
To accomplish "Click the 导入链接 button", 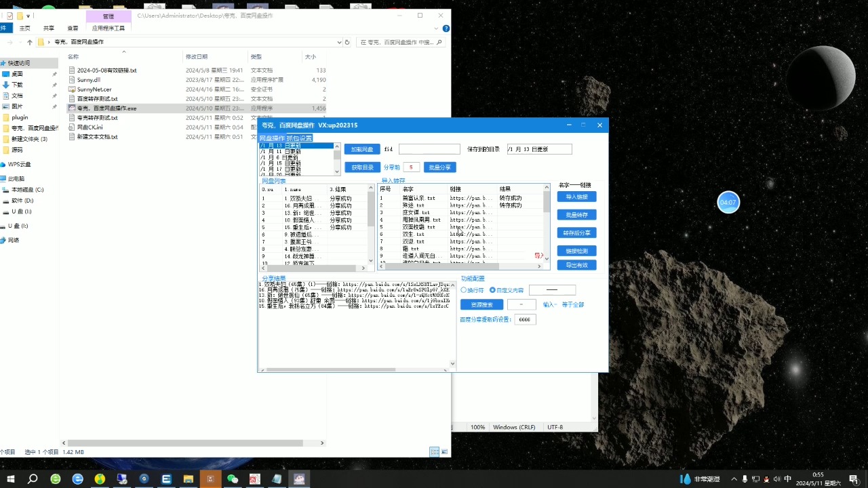I will pos(576,197).
